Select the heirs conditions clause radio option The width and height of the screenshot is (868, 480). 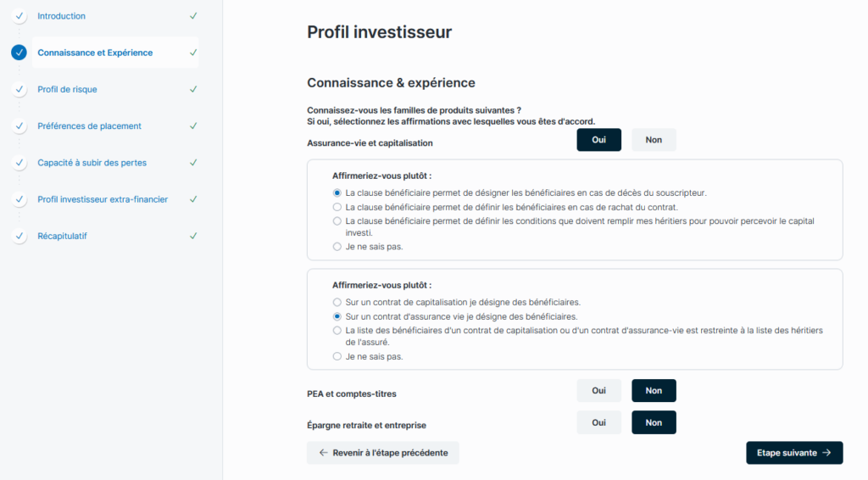click(x=337, y=220)
